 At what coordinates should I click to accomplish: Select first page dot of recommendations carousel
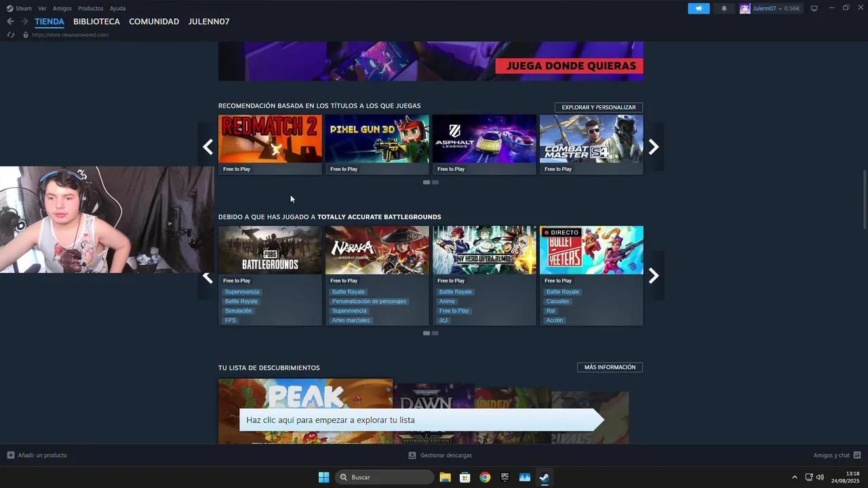coord(427,182)
